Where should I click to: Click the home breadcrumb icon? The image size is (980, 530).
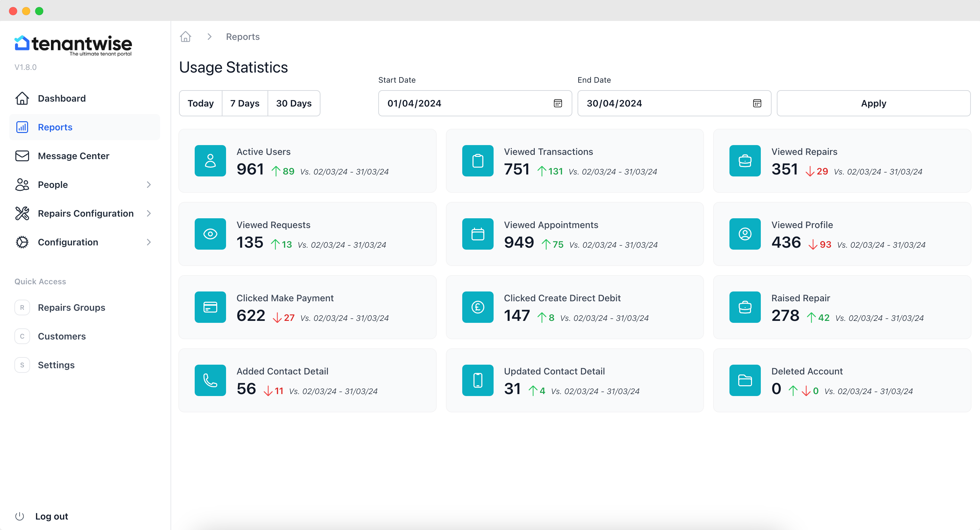185,37
